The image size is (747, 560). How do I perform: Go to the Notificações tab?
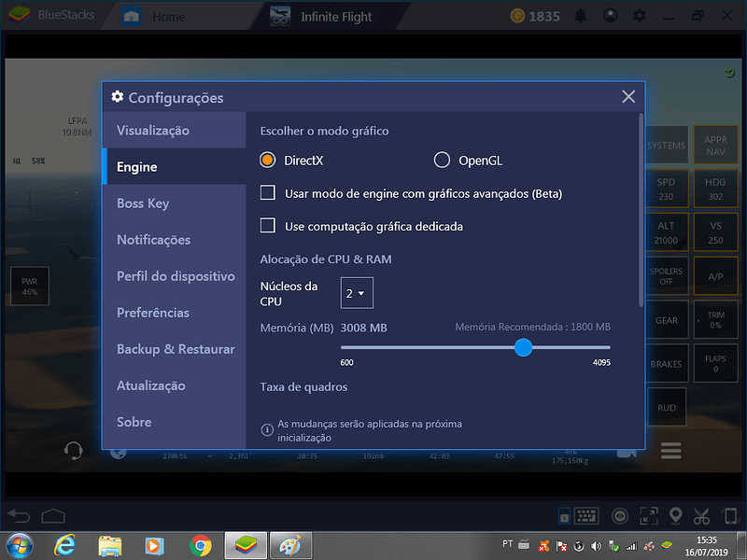[x=174, y=240]
